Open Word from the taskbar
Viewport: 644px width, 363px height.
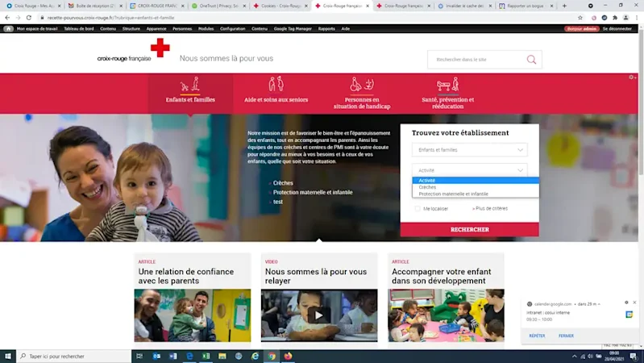pyautogui.click(x=173, y=356)
